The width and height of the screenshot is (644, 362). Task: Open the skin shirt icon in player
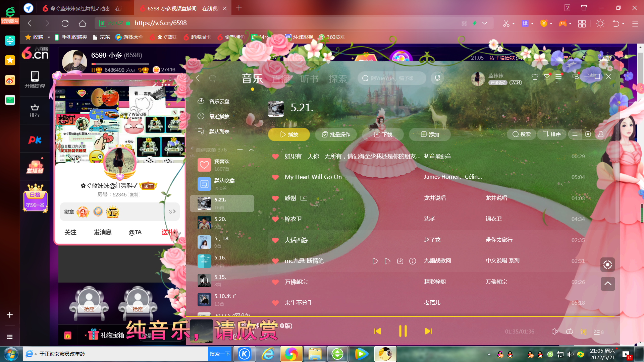(x=535, y=77)
